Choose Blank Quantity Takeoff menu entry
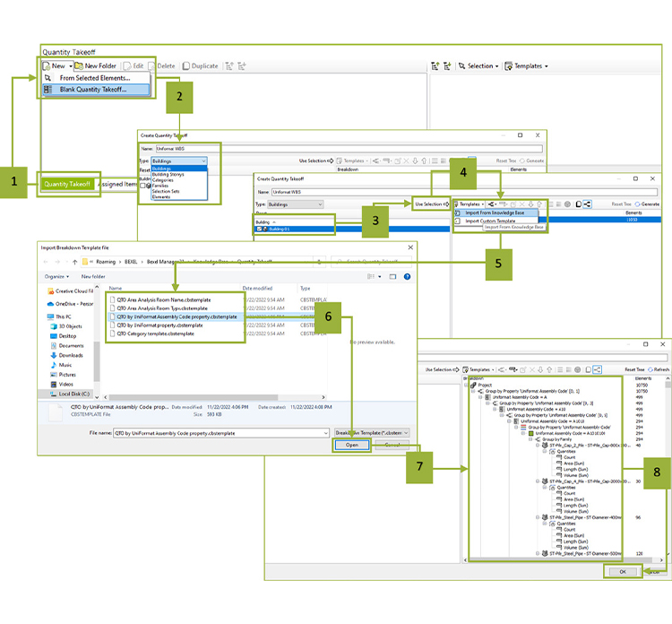This screenshot has height=624, width=672. [x=92, y=90]
